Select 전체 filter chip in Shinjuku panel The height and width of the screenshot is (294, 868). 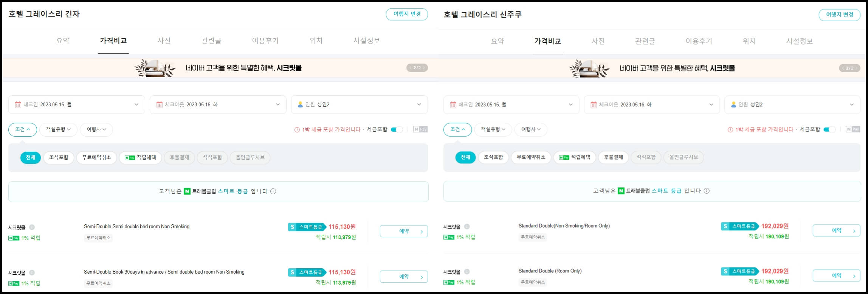[x=465, y=157]
